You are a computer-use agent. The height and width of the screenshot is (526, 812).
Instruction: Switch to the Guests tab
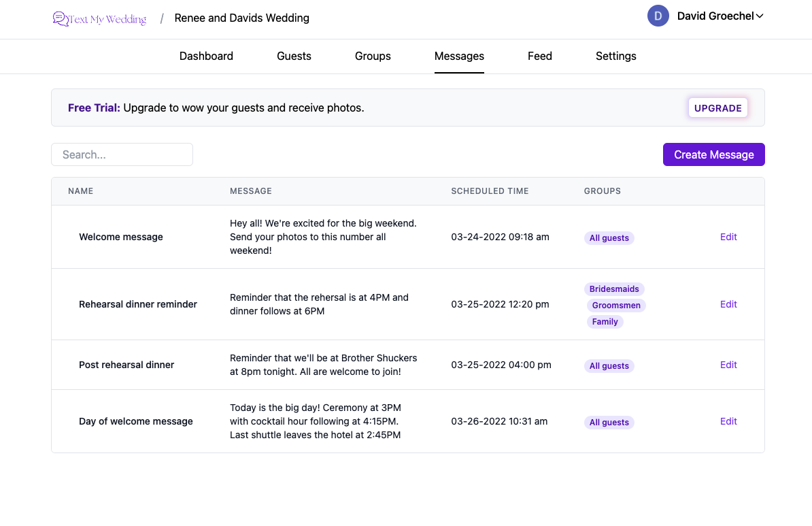click(294, 56)
